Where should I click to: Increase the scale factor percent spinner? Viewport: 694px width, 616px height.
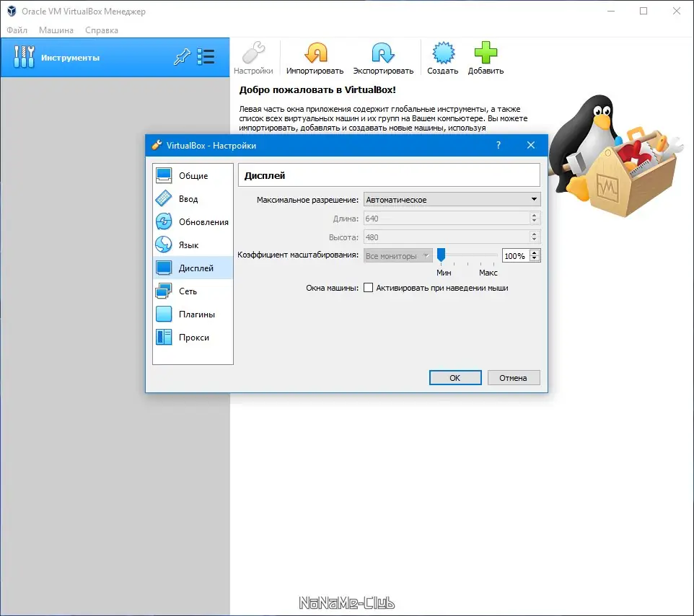tap(535, 252)
